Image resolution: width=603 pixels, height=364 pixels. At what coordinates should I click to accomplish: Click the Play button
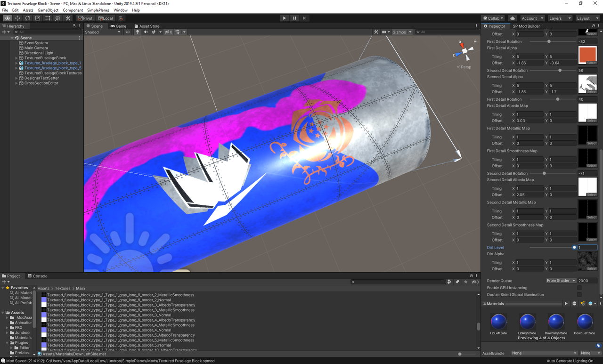pyautogui.click(x=284, y=18)
